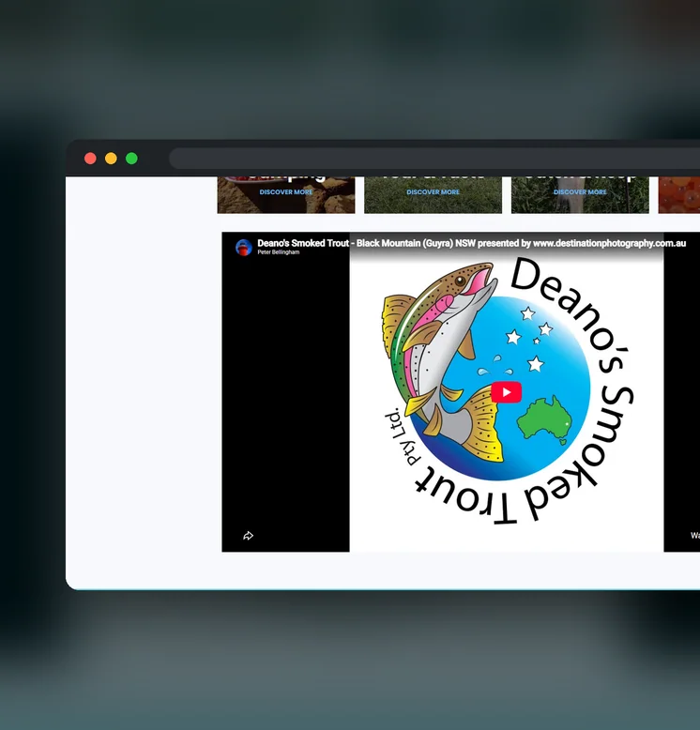
Task: Click the share arrow icon on video
Action: point(248,536)
